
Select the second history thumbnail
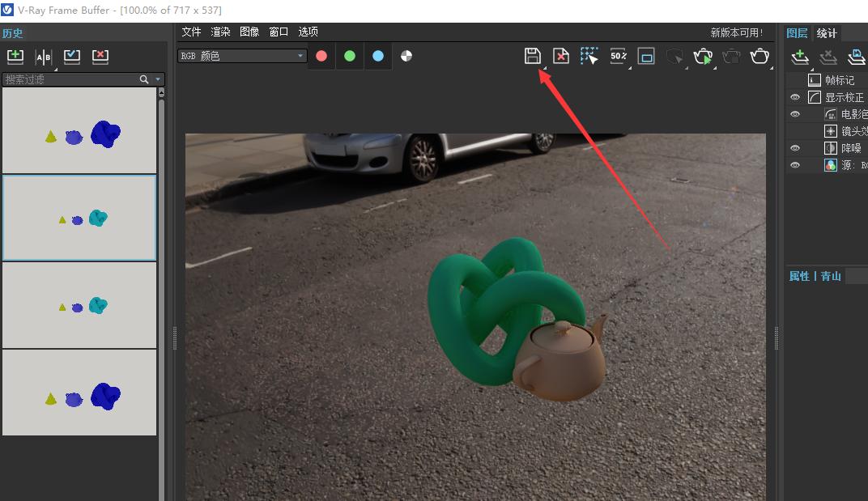79,217
